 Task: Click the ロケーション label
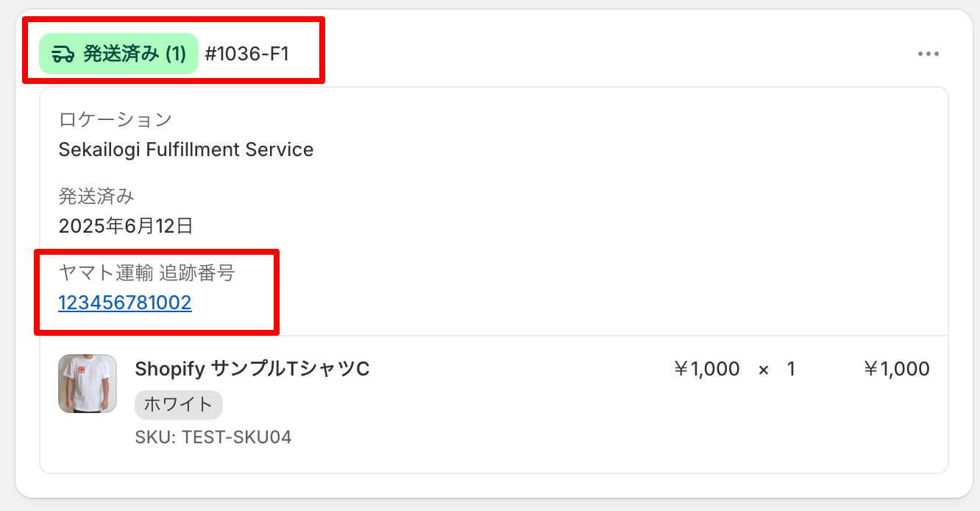[115, 119]
